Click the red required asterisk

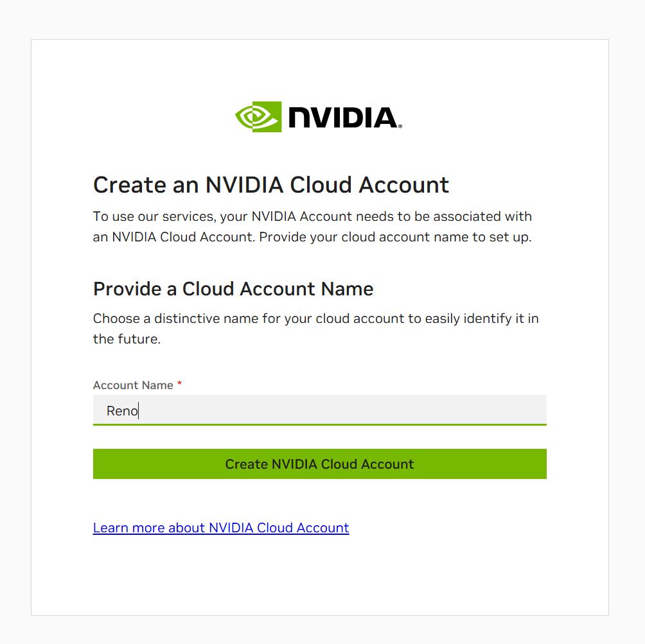179,383
